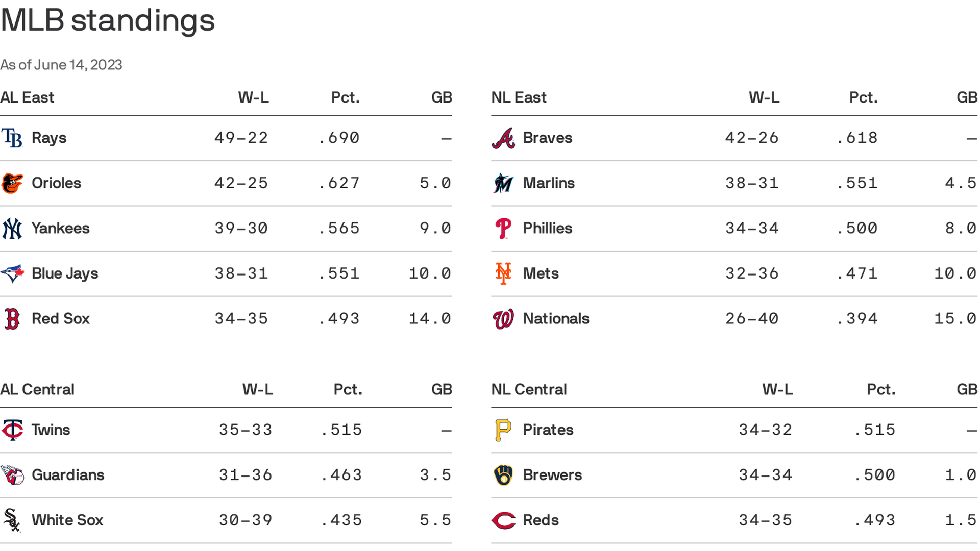Click the Red Sox B logo
This screenshot has width=980, height=551.
coord(12,319)
